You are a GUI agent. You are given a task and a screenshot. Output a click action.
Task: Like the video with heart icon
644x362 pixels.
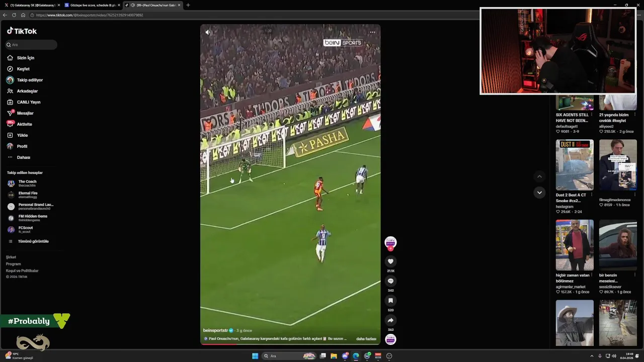pos(390,261)
